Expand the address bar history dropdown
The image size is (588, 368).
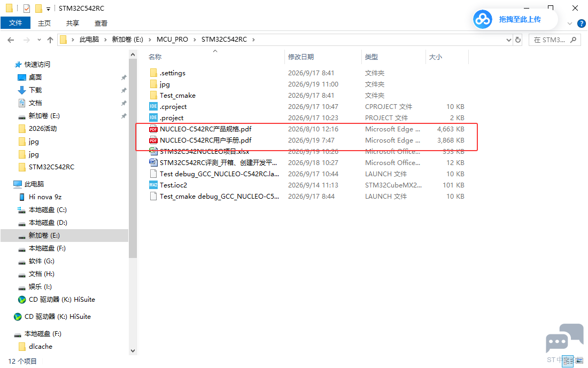(x=508, y=40)
